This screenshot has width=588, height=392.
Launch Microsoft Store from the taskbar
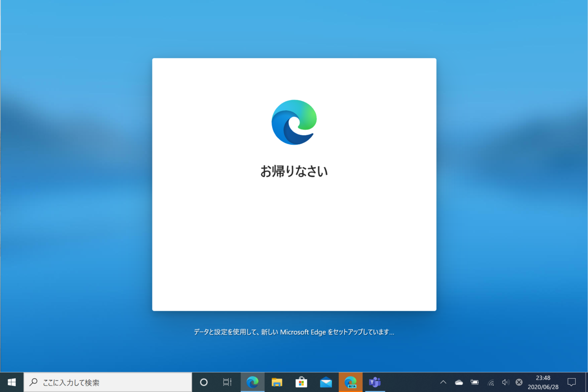[x=301, y=382]
